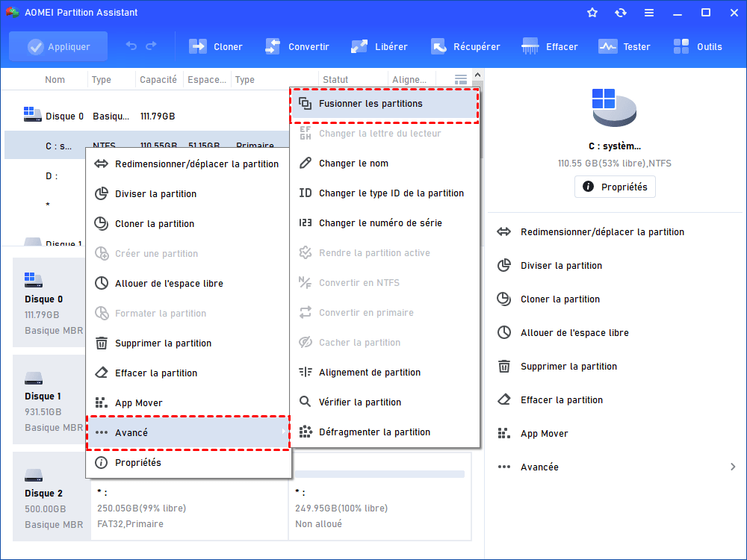Open the hamburger menu in title bar
The width and height of the screenshot is (747, 560).
coord(649,13)
